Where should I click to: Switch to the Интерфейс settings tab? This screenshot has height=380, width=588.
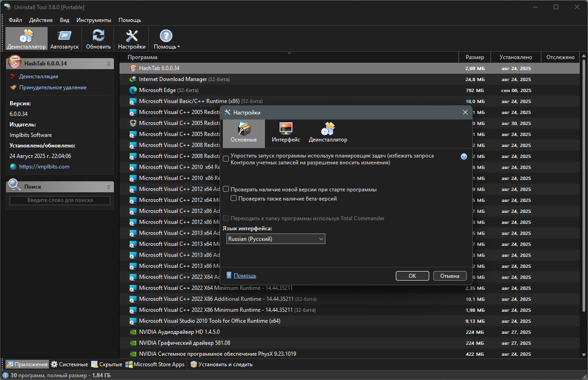point(286,133)
